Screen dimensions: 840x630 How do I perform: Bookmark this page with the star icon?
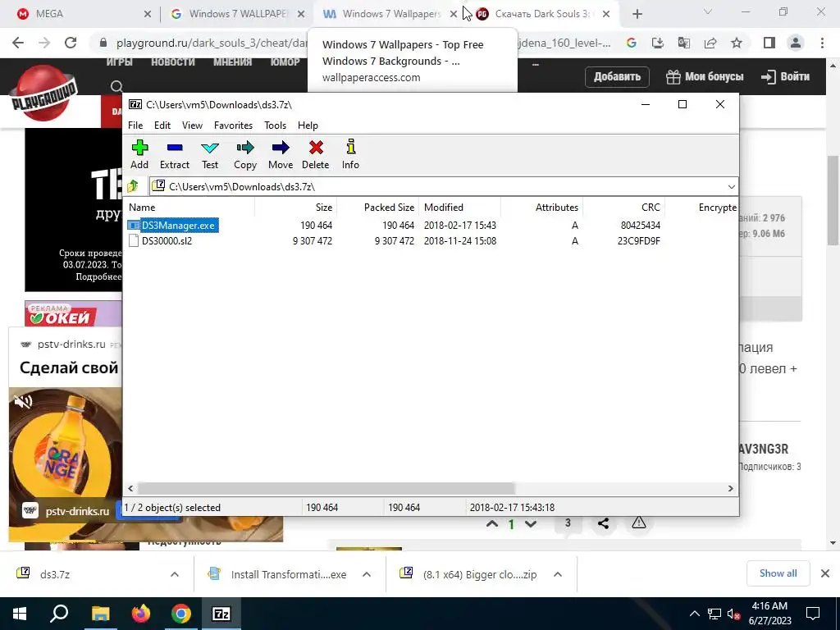[x=737, y=43]
